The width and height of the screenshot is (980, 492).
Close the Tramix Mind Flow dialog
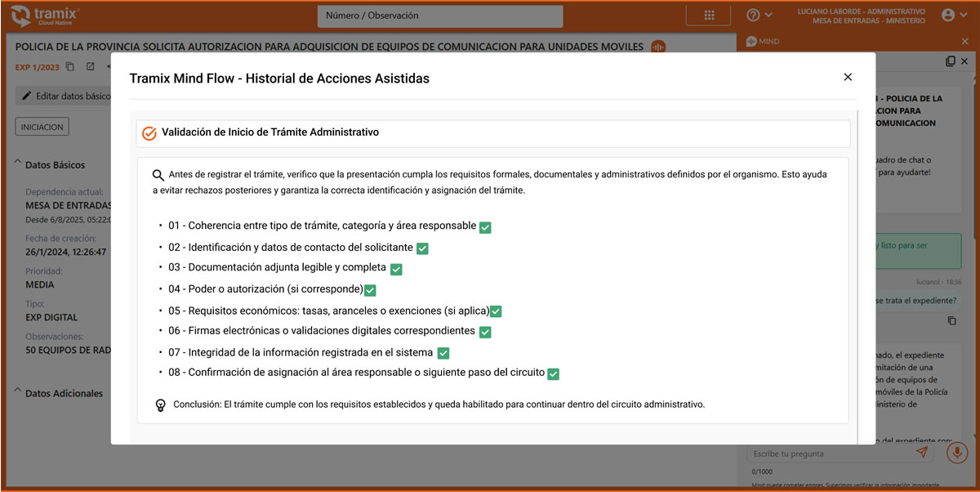[x=848, y=77]
